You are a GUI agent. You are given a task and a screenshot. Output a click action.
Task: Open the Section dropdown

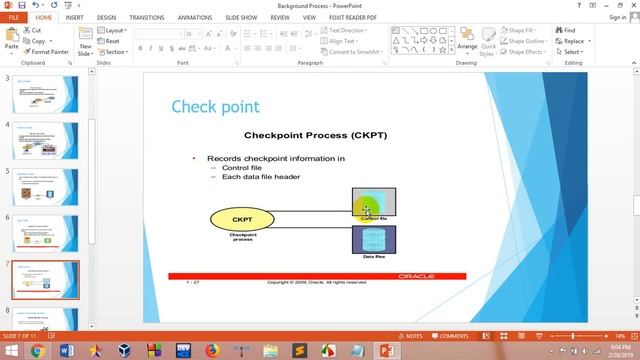click(113, 52)
